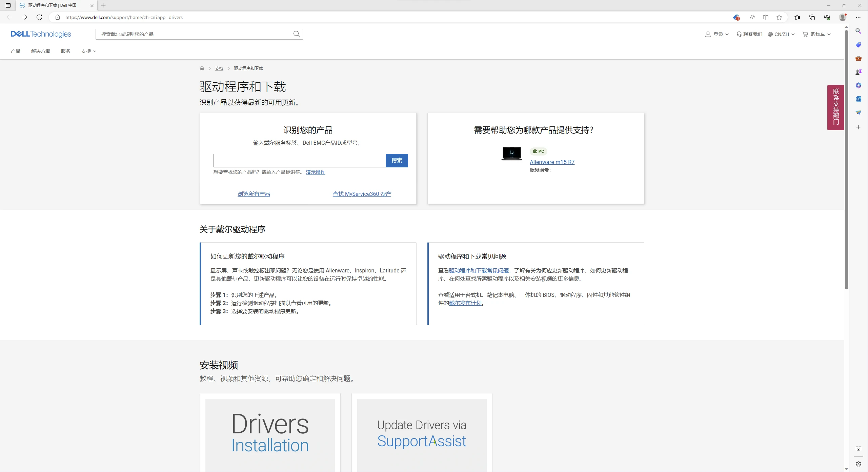Open the tab actions menu icon
This screenshot has height=472, width=868.
(x=8, y=5)
